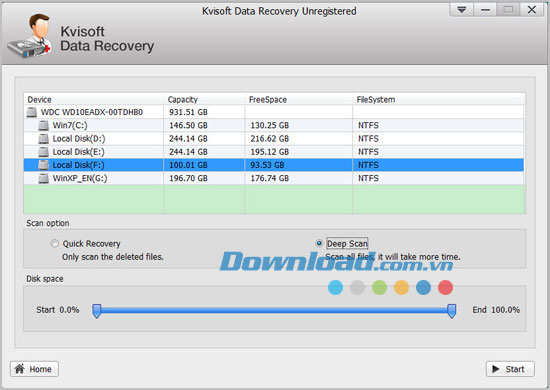
Task: Click the play triangle icon on Start
Action: [496, 369]
